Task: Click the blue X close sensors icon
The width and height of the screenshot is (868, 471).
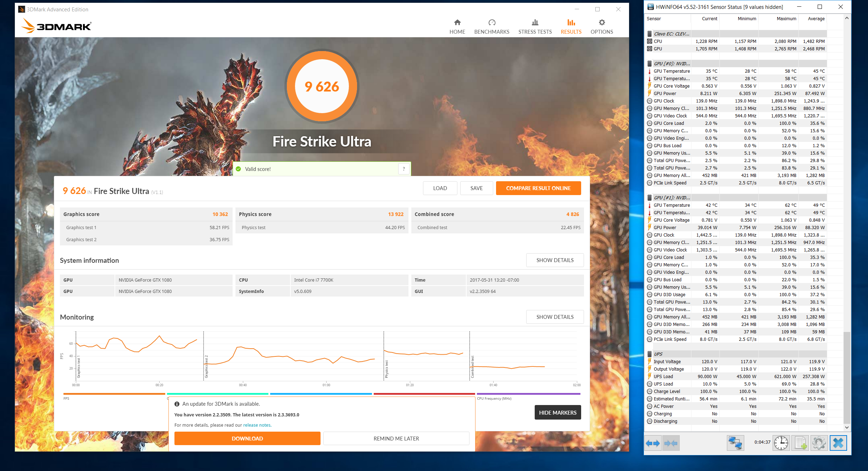Action: click(838, 443)
